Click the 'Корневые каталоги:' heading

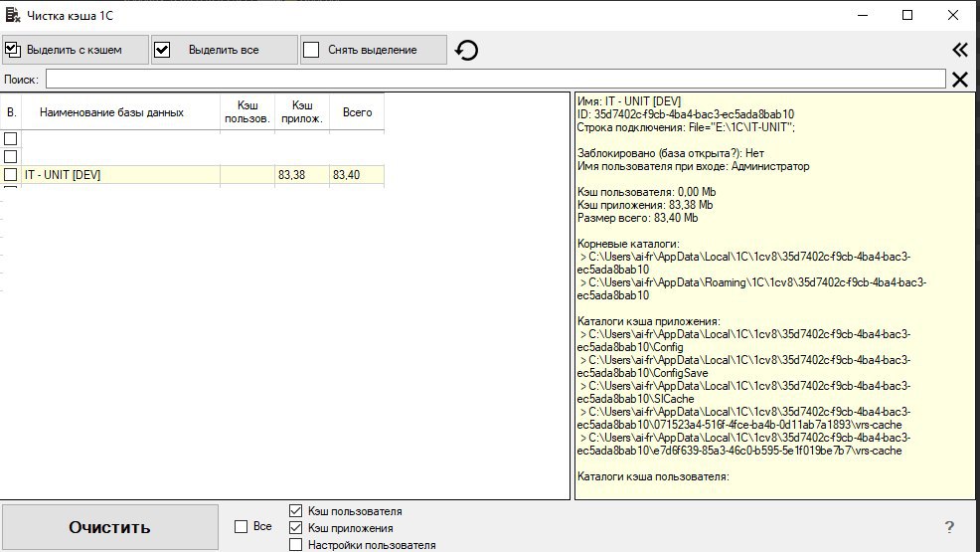click(x=628, y=244)
